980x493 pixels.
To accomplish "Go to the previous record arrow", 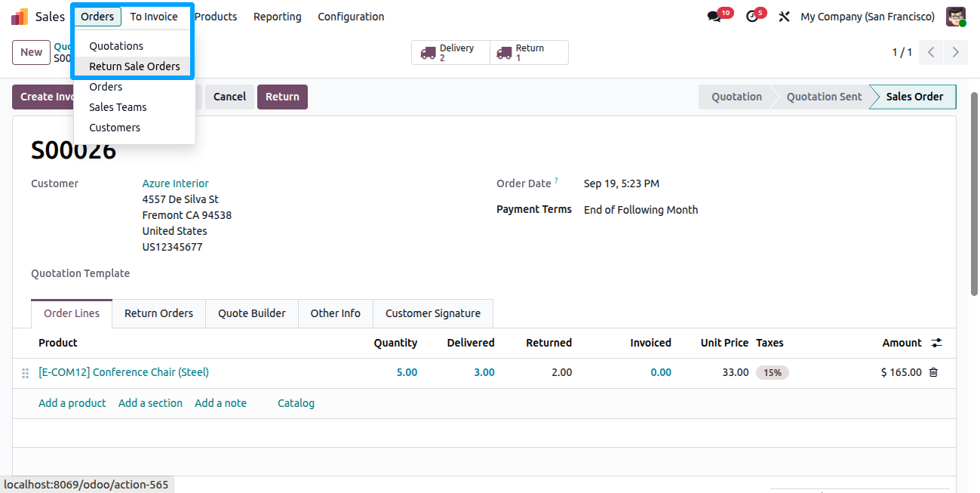I will [932, 52].
